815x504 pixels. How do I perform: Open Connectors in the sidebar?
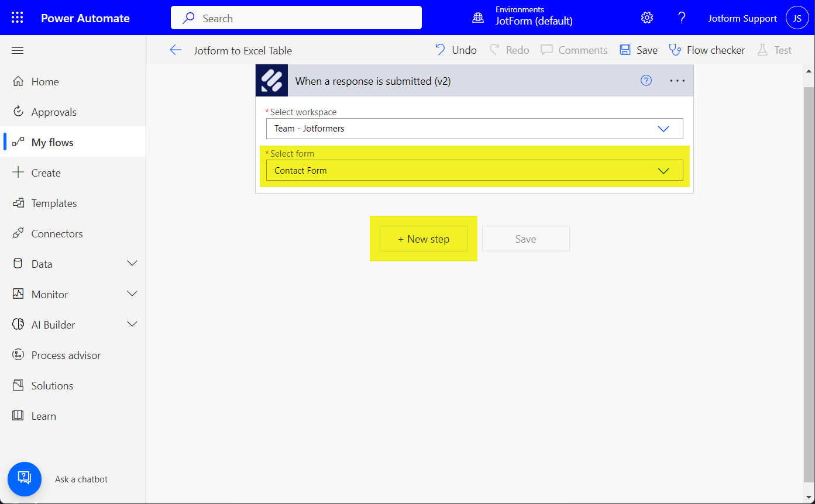pyautogui.click(x=73, y=234)
